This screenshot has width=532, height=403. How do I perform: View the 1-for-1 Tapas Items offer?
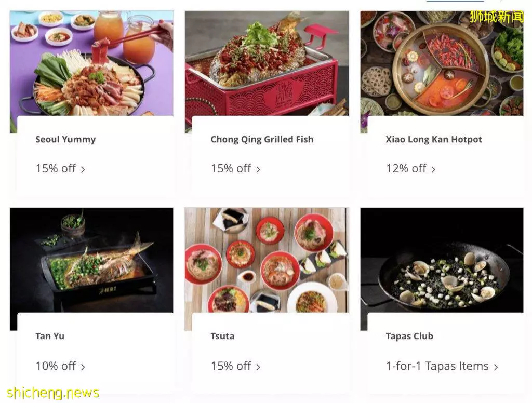click(437, 366)
